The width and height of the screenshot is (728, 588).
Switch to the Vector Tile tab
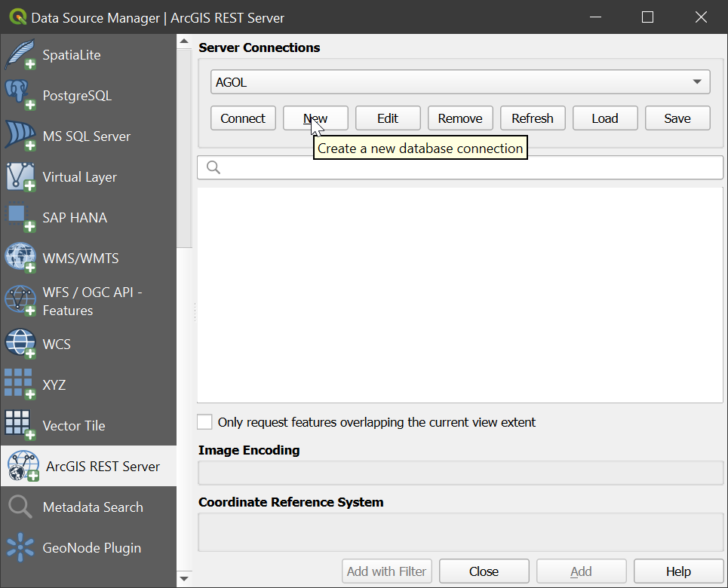(73, 426)
